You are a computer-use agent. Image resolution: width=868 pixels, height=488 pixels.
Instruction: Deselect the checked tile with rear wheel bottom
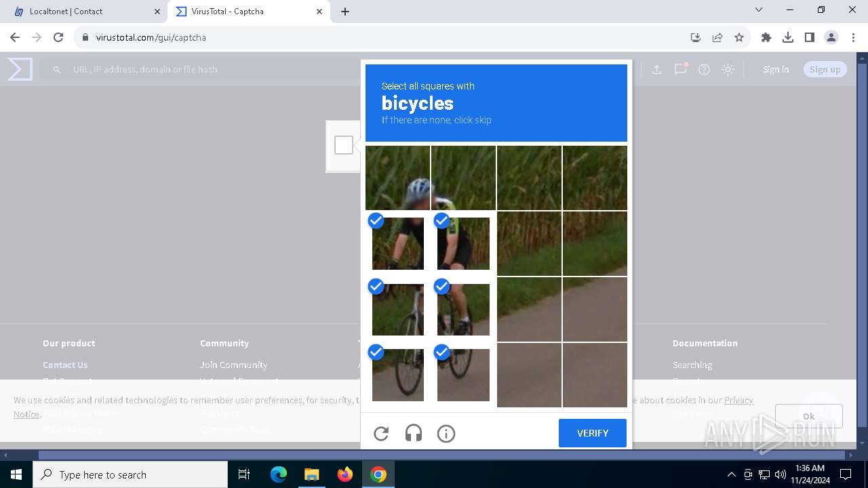[463, 375]
